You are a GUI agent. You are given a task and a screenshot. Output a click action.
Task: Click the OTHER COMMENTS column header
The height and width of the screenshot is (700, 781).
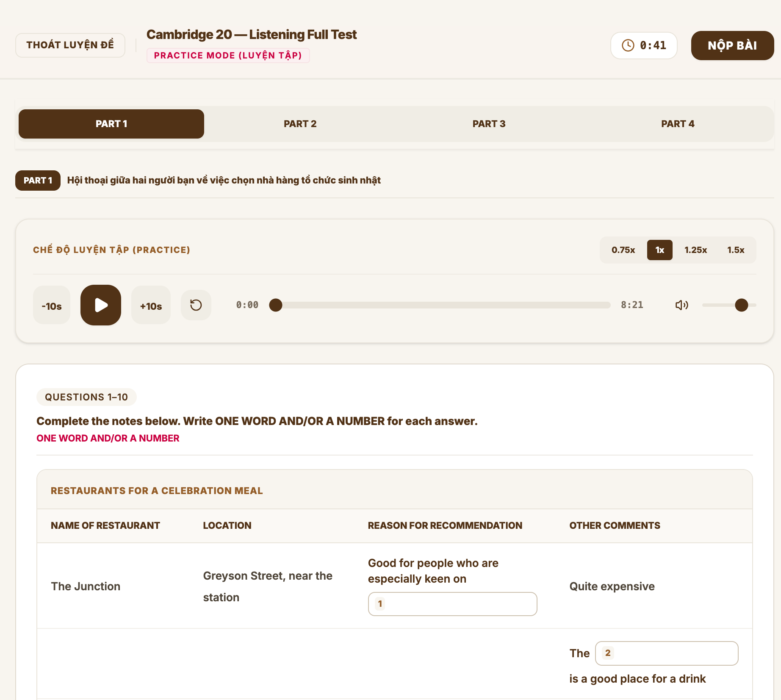(x=615, y=525)
